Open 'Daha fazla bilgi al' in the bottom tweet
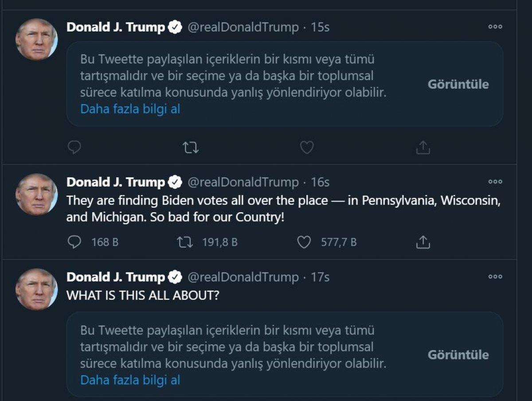 tap(130, 380)
